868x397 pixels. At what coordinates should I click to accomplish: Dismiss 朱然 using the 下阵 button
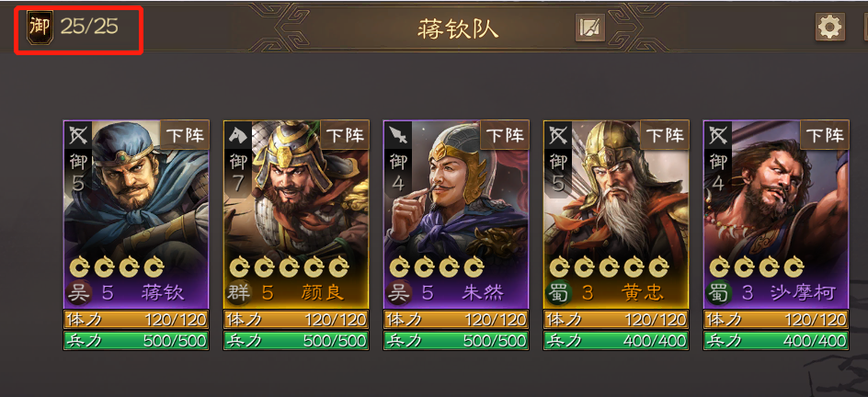[505, 135]
